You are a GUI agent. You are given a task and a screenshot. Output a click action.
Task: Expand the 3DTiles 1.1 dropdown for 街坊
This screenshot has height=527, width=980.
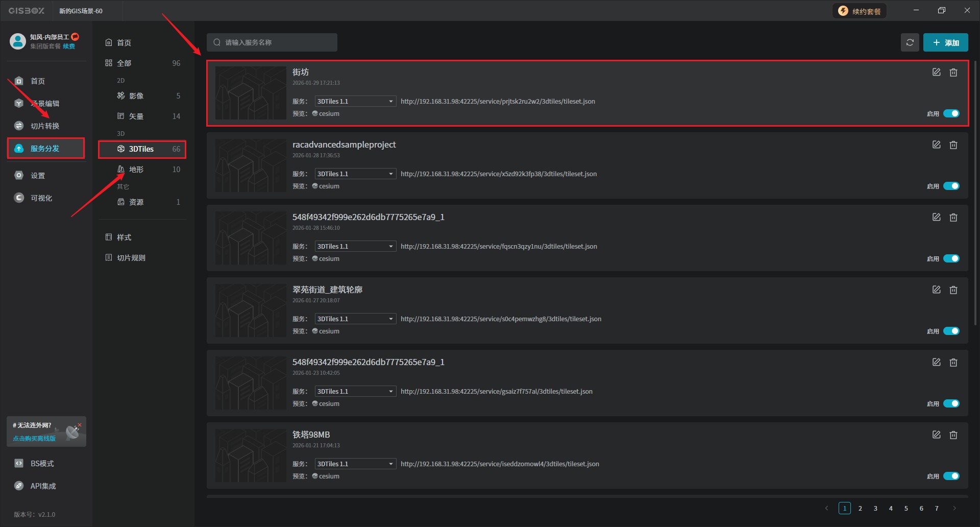coord(355,102)
